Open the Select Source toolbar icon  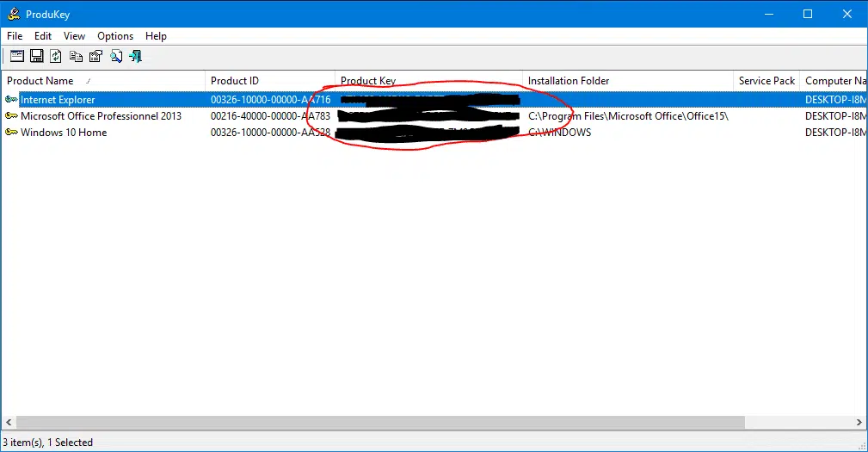tap(17, 56)
